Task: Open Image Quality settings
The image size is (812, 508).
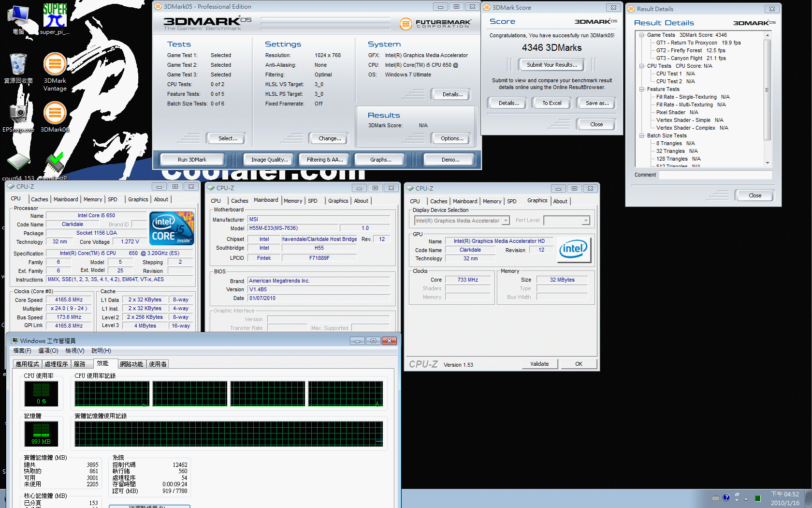Action: pyautogui.click(x=269, y=160)
